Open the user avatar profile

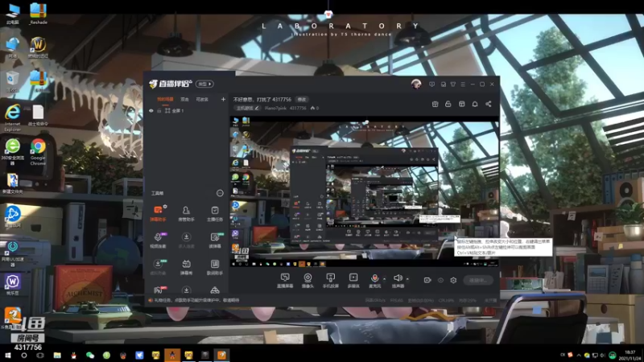(416, 84)
